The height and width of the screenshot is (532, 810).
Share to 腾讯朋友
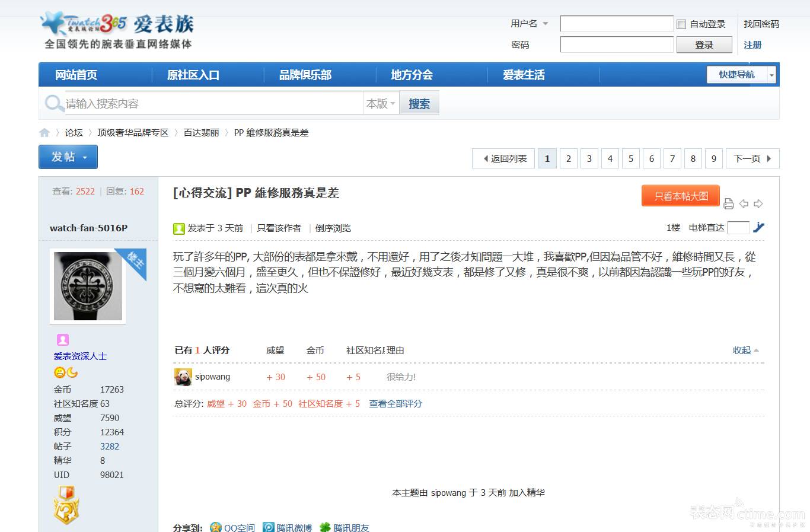point(345,528)
